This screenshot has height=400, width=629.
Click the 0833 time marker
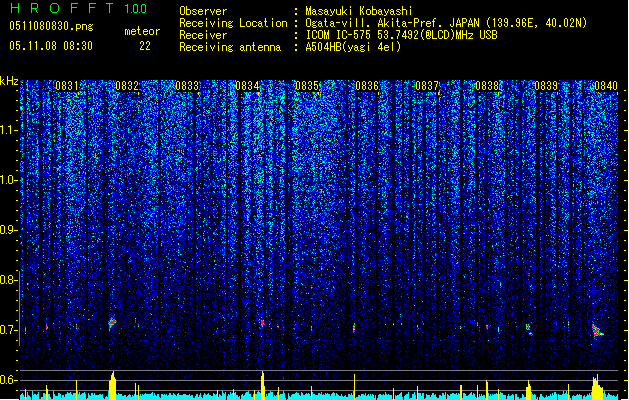(x=187, y=86)
